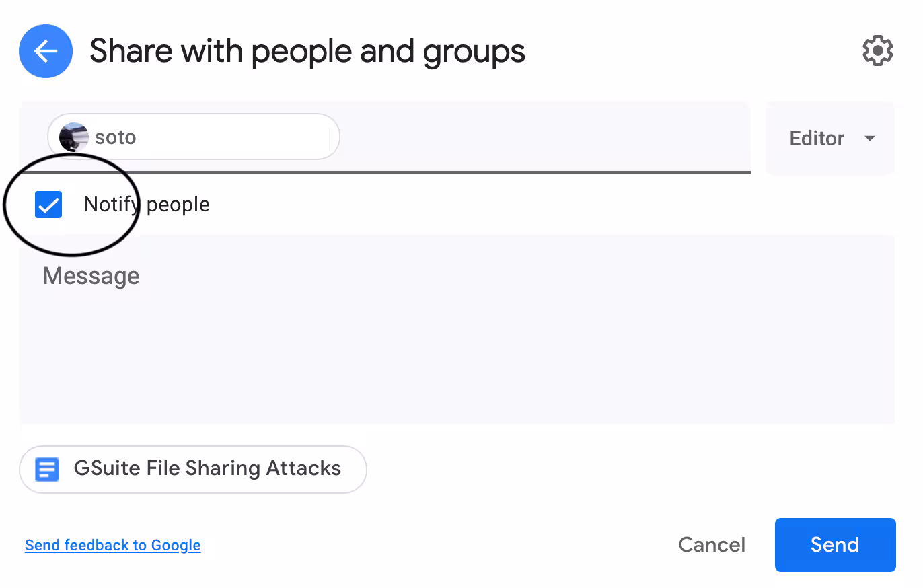Click the word Editor in role selector
Screen dimensions: 923x588
816,139
